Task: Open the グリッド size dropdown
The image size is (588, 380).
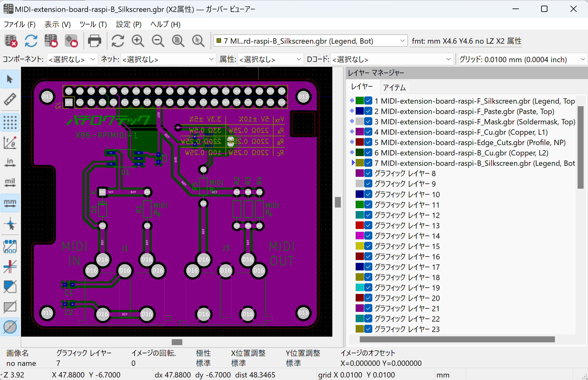Action: 523,59
